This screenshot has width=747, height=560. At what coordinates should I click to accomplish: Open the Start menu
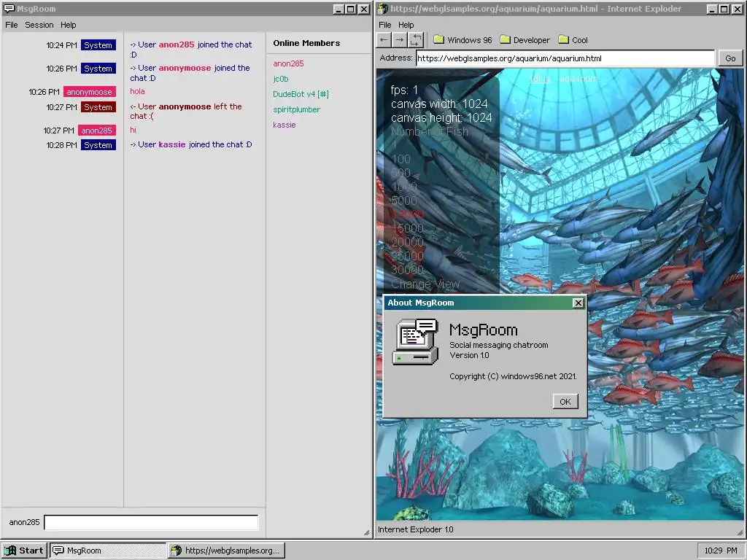pyautogui.click(x=24, y=551)
